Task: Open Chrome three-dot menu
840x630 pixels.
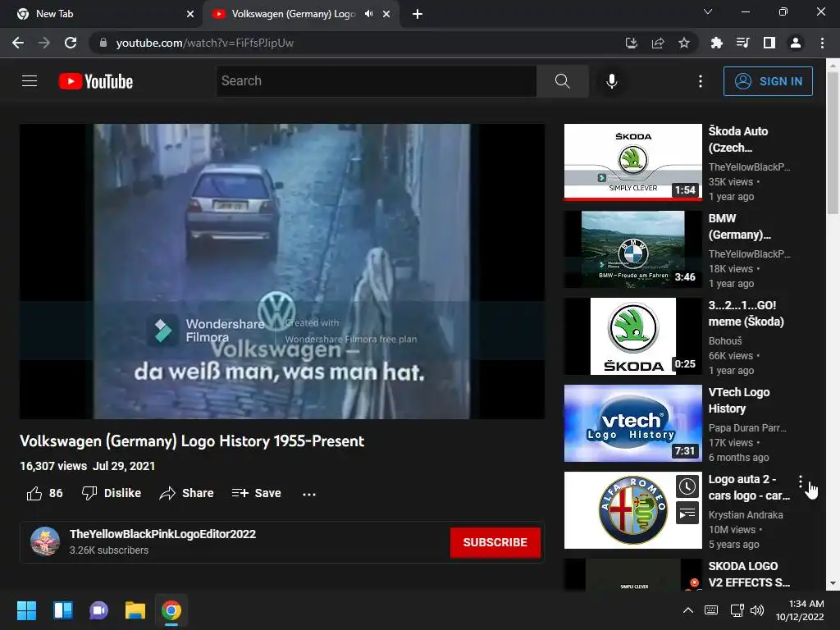Action: click(x=822, y=43)
